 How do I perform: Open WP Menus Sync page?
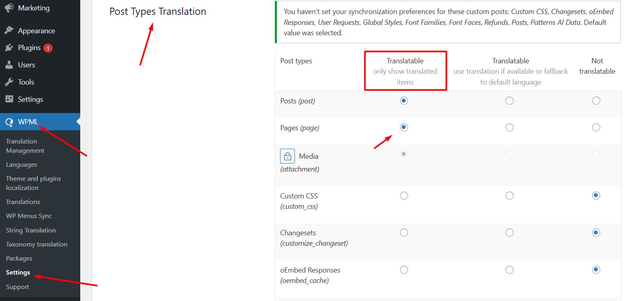tap(29, 216)
